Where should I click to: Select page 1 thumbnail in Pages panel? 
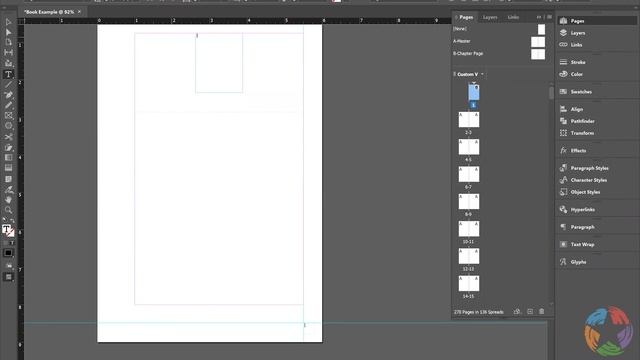(474, 92)
